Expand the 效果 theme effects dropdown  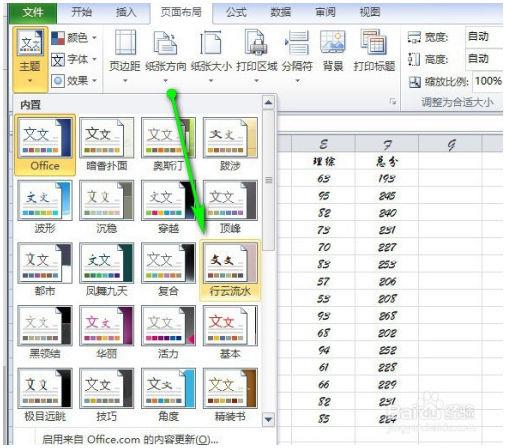pyautogui.click(x=74, y=81)
